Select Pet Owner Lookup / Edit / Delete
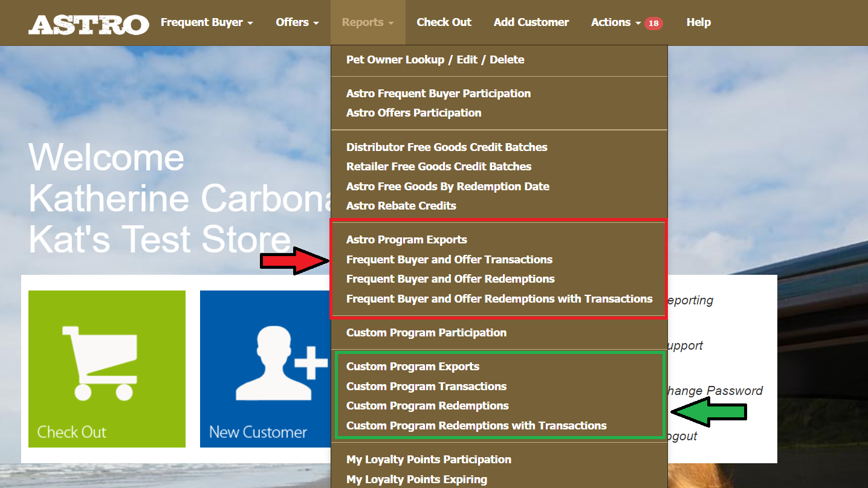Screen dimensions: 868x488 click(435, 59)
